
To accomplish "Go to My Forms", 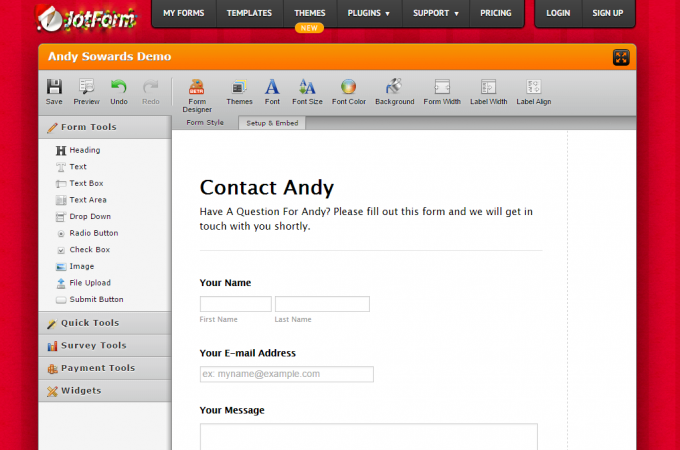I will pos(183,13).
